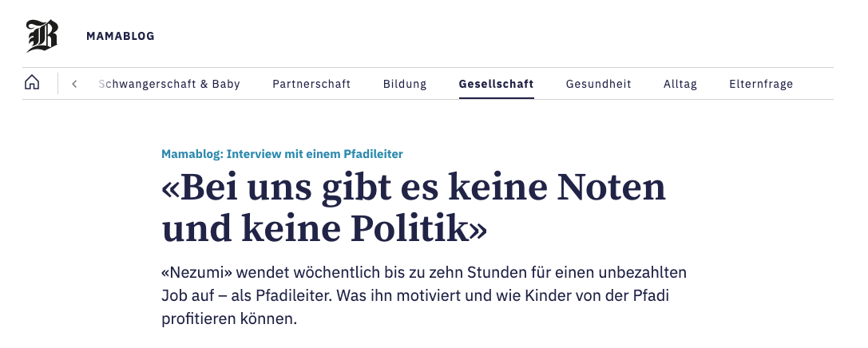Go to the Alltag section
The height and width of the screenshot is (348, 868).
click(x=680, y=84)
